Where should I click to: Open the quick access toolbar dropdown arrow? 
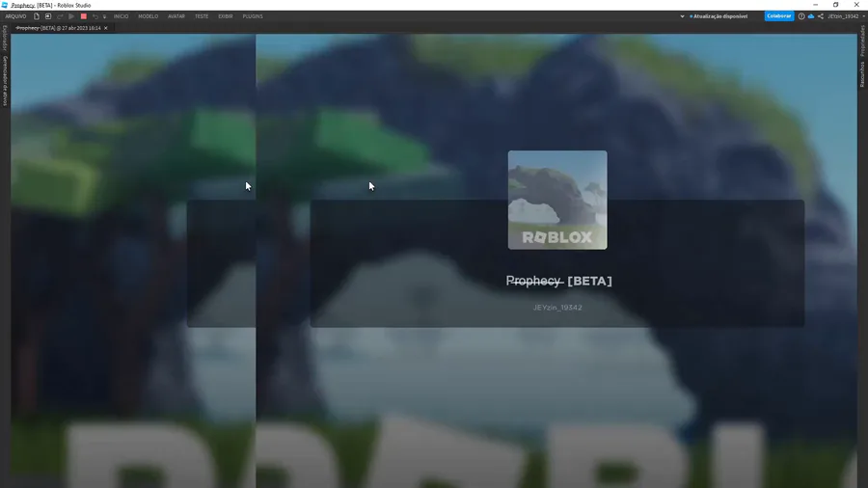click(x=104, y=16)
